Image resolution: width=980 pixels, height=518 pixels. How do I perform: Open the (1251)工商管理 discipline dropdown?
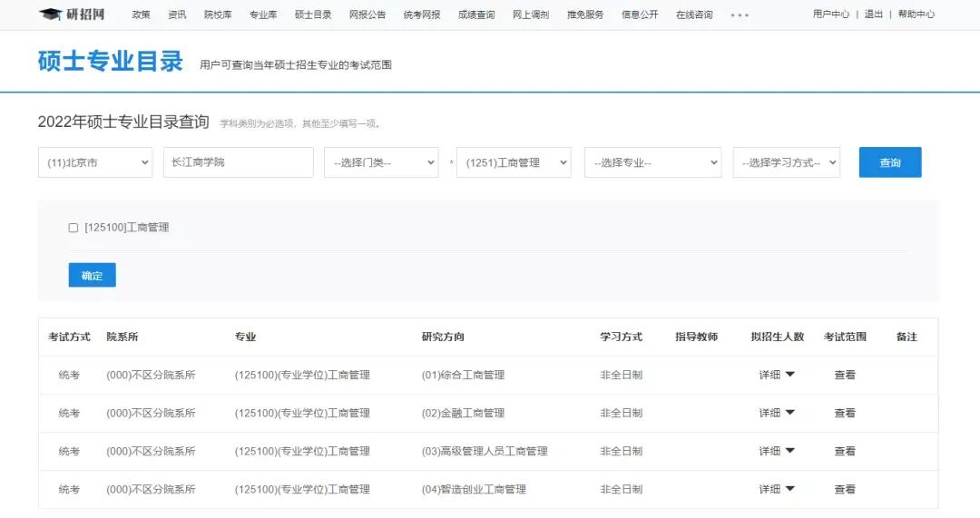(x=514, y=162)
